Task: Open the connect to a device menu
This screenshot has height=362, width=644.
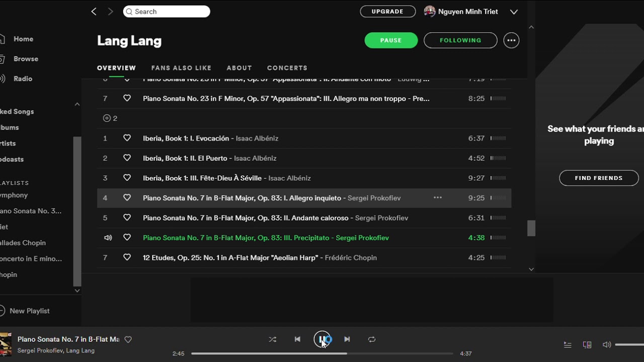Action: [x=587, y=345]
